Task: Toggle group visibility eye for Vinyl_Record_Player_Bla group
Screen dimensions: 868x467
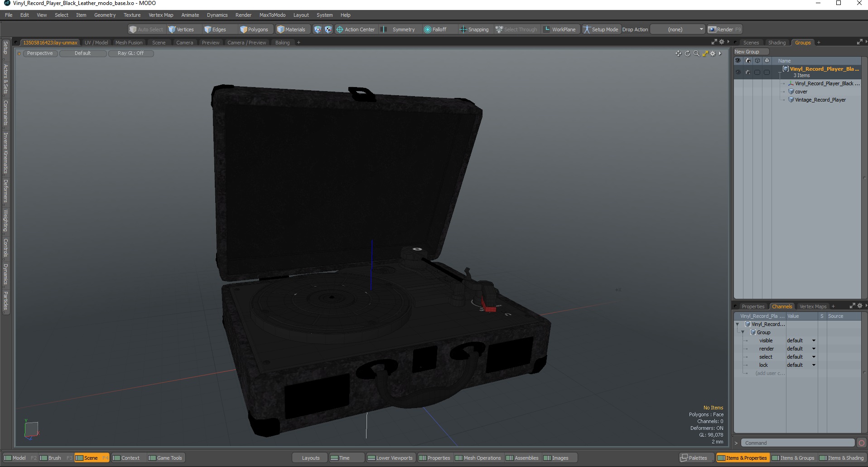Action: click(x=738, y=72)
